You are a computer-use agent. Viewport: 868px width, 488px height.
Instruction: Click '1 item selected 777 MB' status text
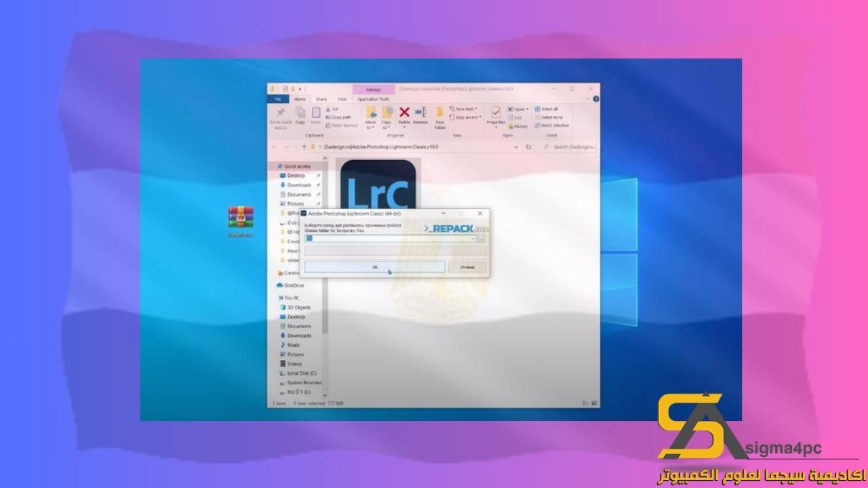click(317, 403)
